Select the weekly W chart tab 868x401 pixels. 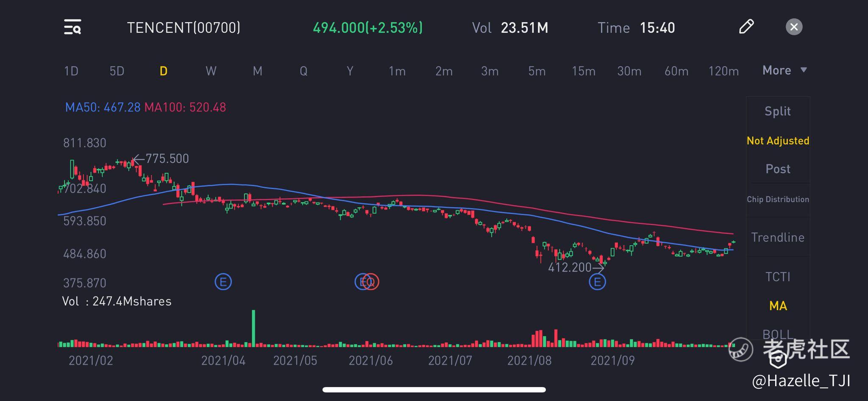coord(211,71)
